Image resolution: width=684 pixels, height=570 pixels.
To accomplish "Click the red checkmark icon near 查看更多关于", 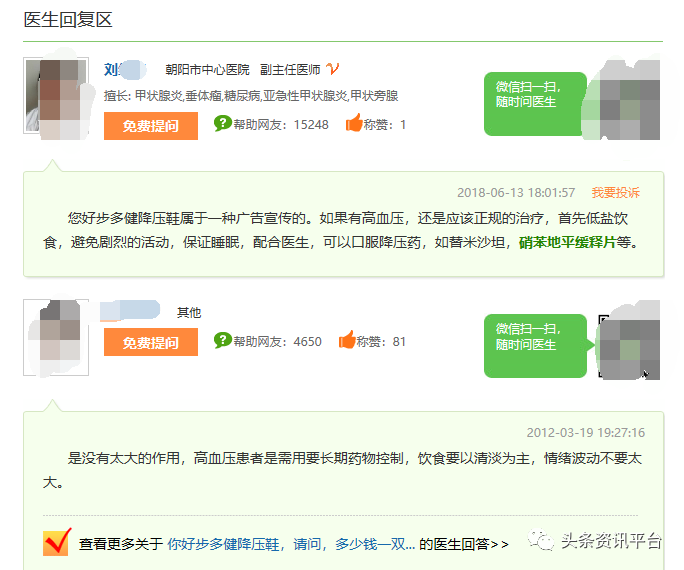I will click(x=57, y=542).
